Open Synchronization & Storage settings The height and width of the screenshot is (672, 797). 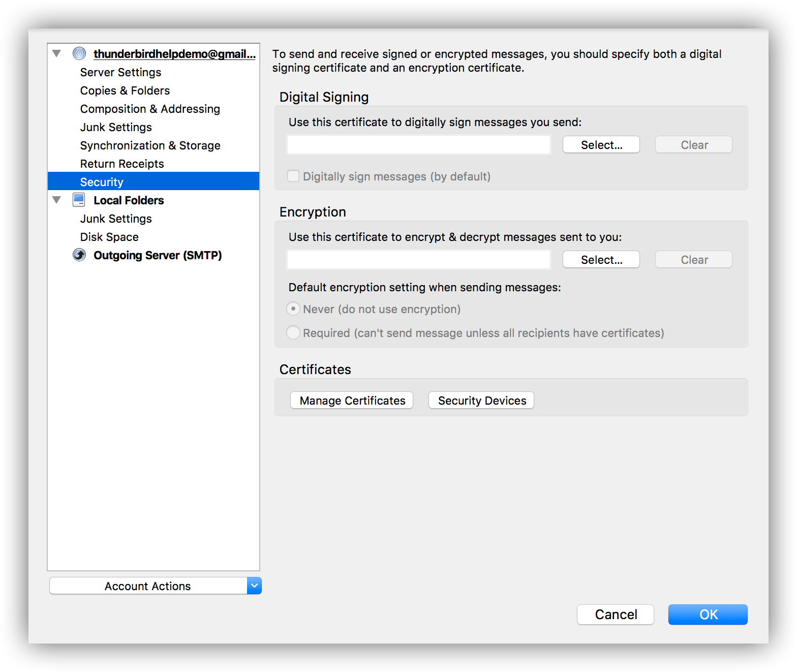[150, 145]
